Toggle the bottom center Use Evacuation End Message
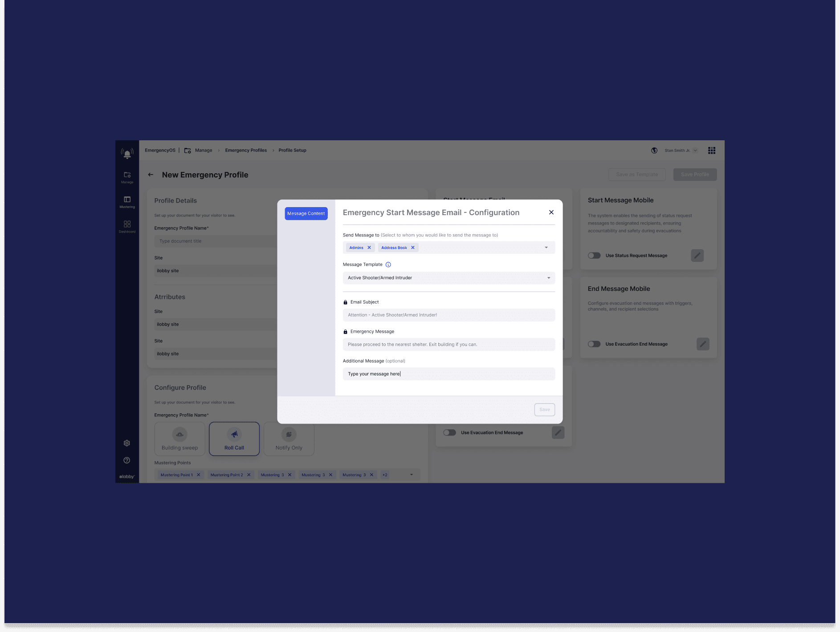This screenshot has height=632, width=840. tap(449, 432)
